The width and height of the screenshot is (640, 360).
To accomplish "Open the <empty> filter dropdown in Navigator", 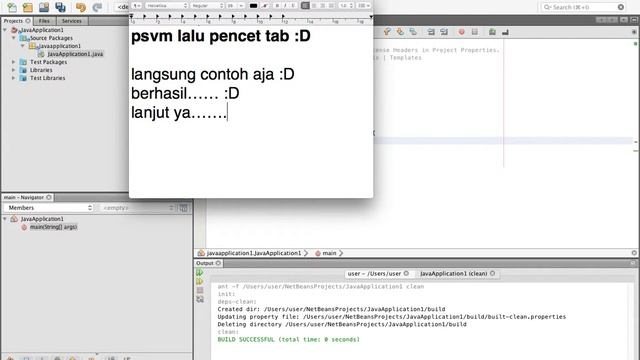I will coord(138,208).
